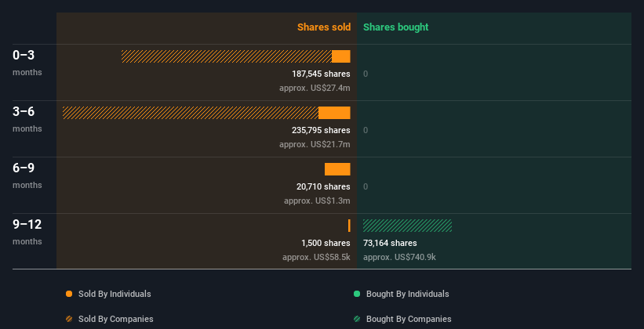The image size is (644, 329).
Task: Select the Bought By Individuals legend label
Action: (x=408, y=294)
